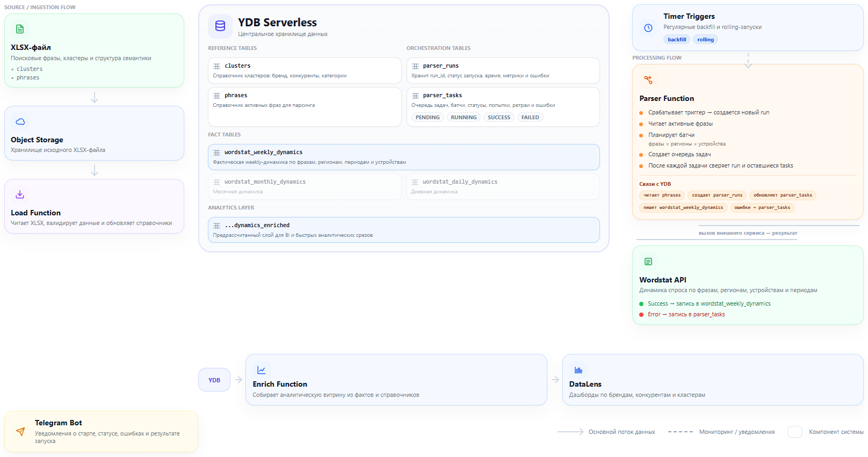
Task: Click the 'Enrich Function' title
Action: (x=280, y=384)
